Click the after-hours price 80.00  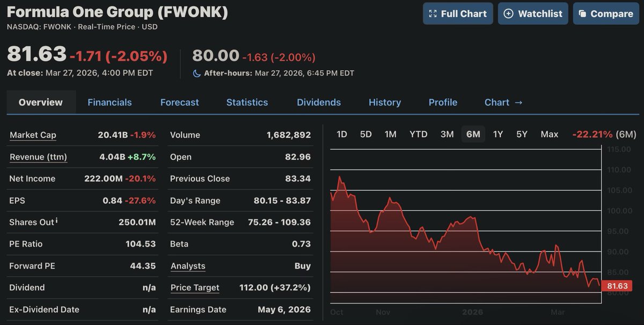pos(216,55)
